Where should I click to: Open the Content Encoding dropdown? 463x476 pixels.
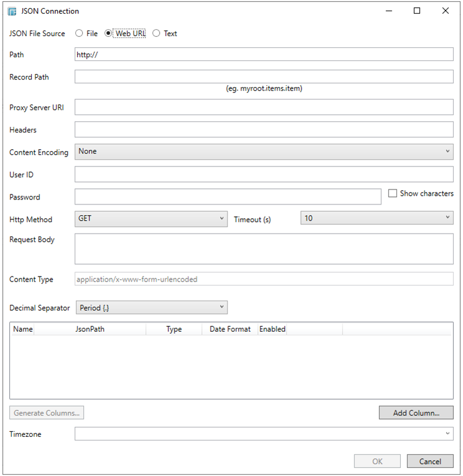coord(264,152)
